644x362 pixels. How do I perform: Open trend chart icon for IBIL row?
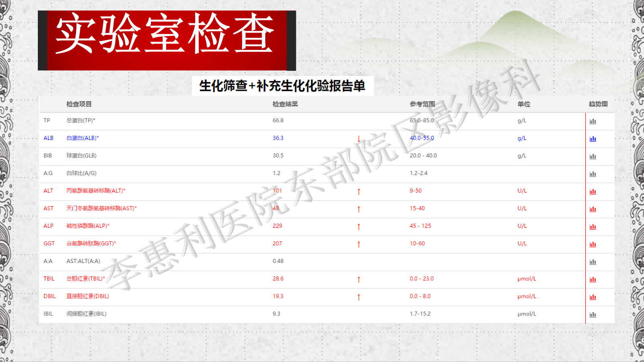[593, 315]
